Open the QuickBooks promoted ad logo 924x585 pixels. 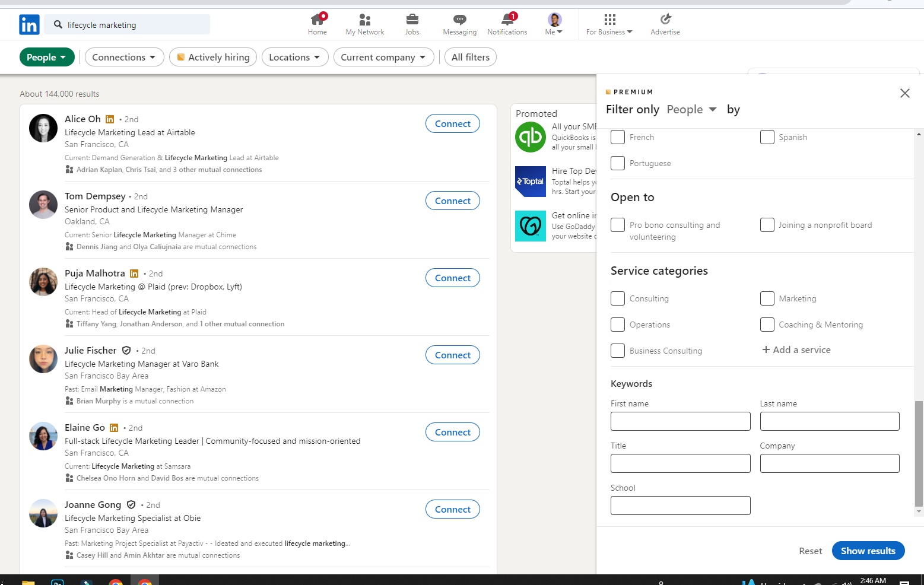click(x=531, y=137)
